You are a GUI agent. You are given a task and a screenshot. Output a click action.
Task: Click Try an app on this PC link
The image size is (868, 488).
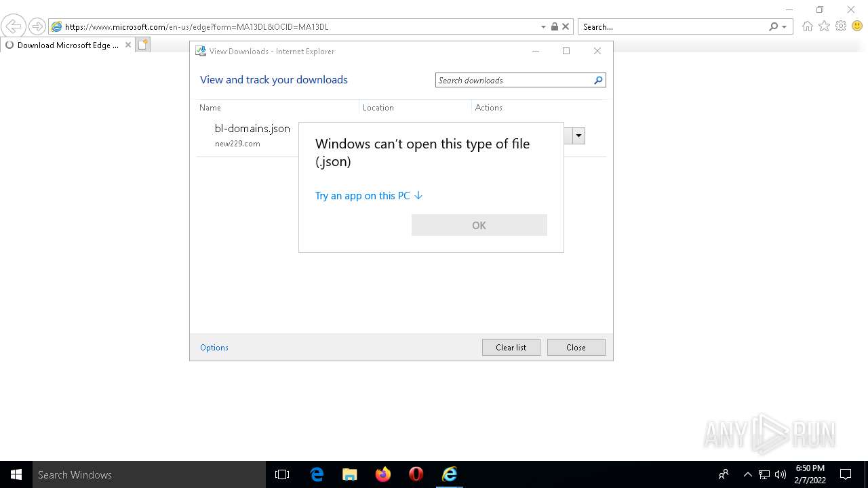pyautogui.click(x=369, y=195)
